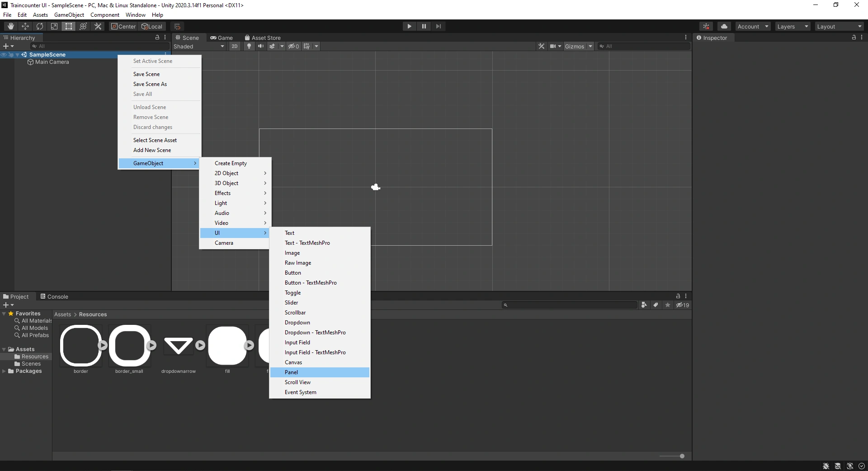Select the dropdownarrow asset thumbnail
Image resolution: width=868 pixels, height=471 pixels.
point(179,345)
